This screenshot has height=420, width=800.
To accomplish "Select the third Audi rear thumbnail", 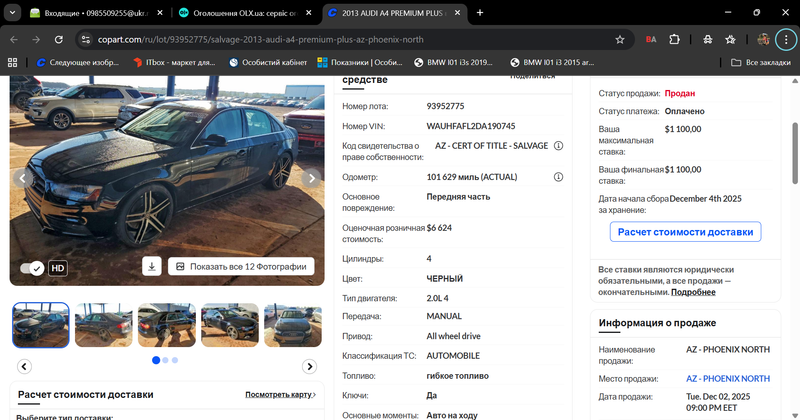I will (167, 325).
